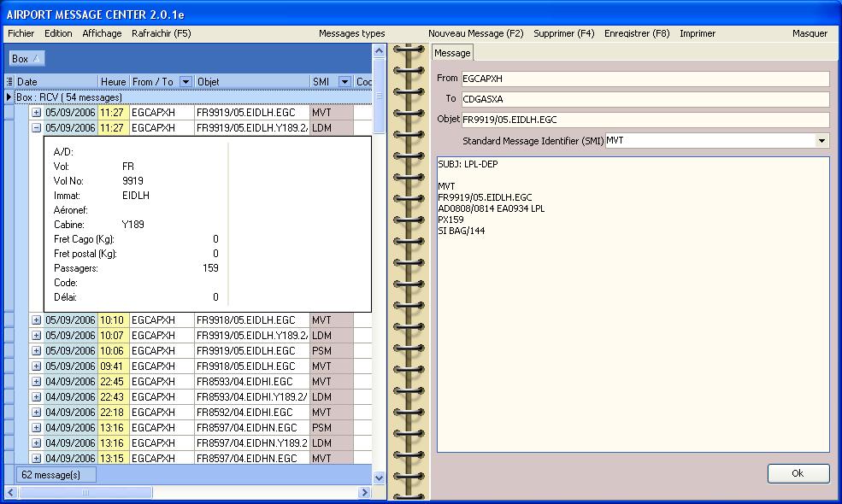
Task: Open the SMI column filter arrow
Action: (x=344, y=82)
